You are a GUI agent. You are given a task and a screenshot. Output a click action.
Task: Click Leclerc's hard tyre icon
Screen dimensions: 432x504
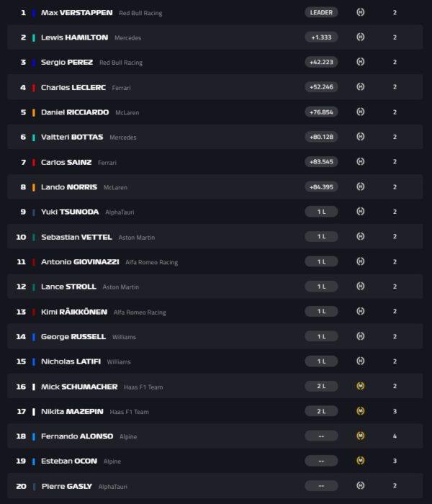360,87
